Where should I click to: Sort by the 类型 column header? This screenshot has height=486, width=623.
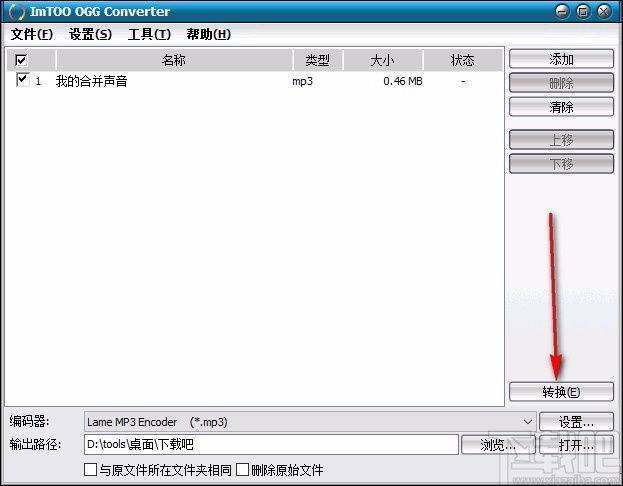pos(317,60)
